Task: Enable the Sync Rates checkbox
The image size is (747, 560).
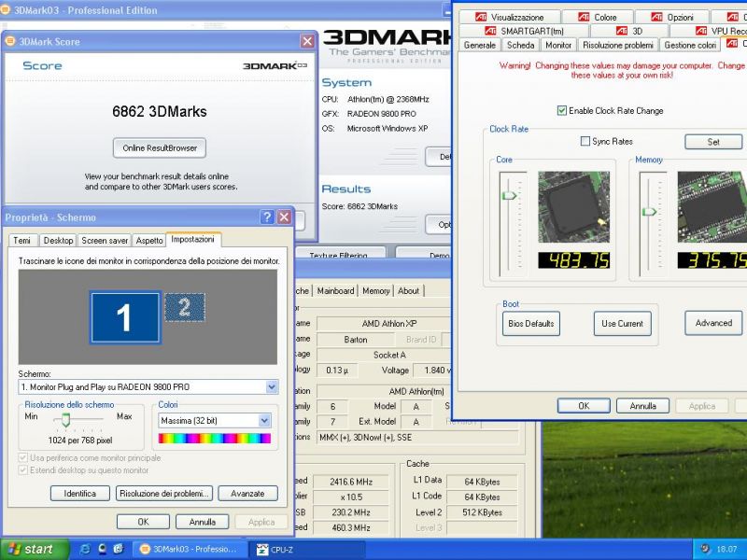Action: pos(585,142)
